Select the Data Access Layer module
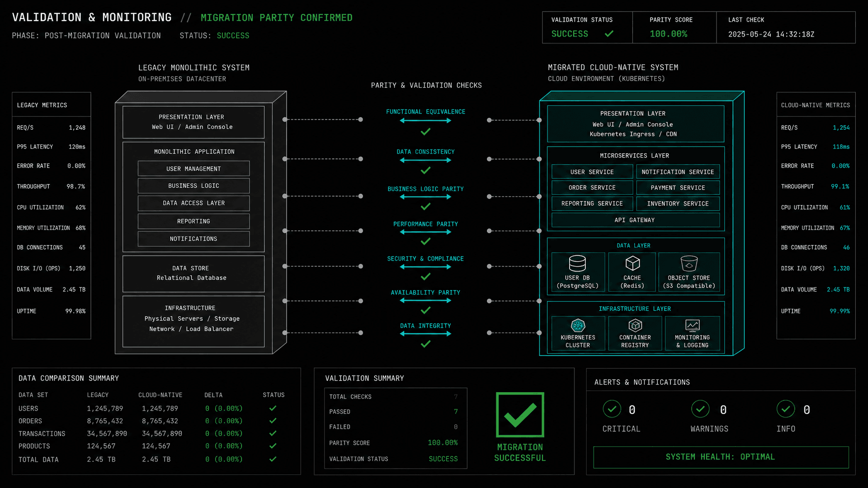Viewport: 868px width, 488px height. click(193, 203)
